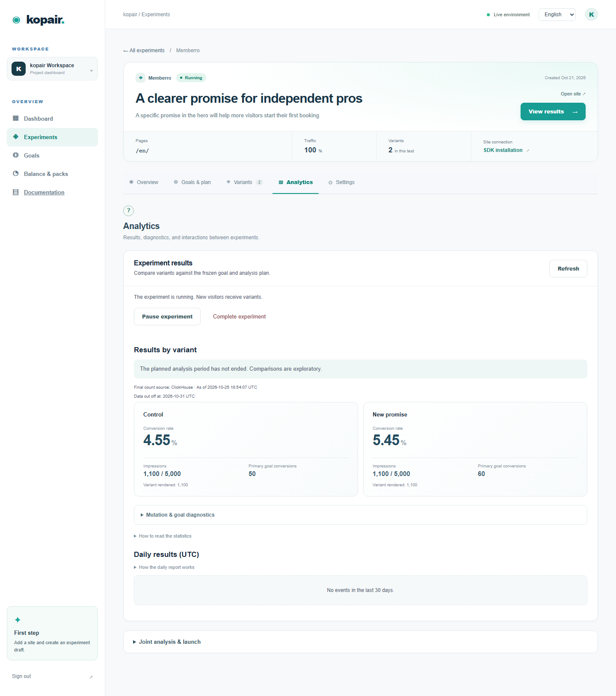The height and width of the screenshot is (696, 616).
Task: Switch to the Goals & plan tab
Action: tap(192, 182)
